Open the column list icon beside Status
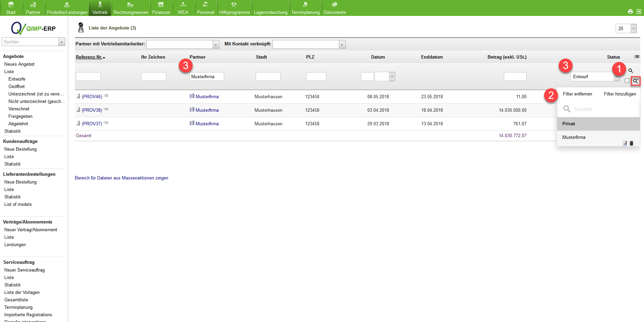Screen dimensions: 644x322 click(637, 57)
